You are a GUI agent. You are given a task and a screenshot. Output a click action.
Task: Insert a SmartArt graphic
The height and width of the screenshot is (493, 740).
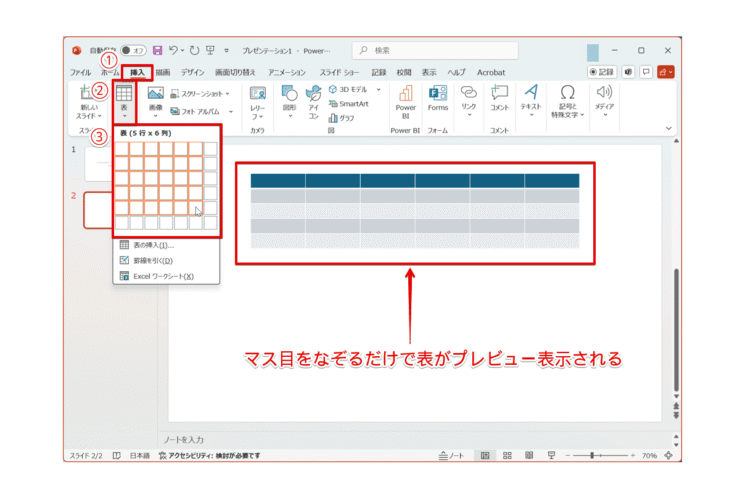348,104
